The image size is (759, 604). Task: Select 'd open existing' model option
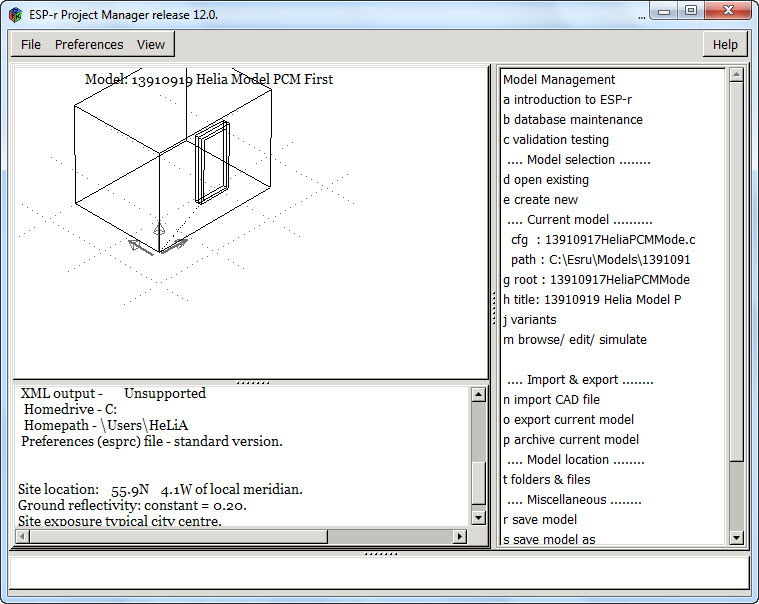(545, 180)
